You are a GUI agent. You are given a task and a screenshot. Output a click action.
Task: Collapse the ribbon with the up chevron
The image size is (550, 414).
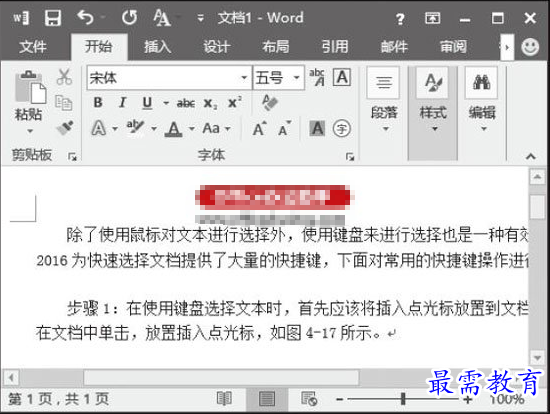click(x=530, y=156)
